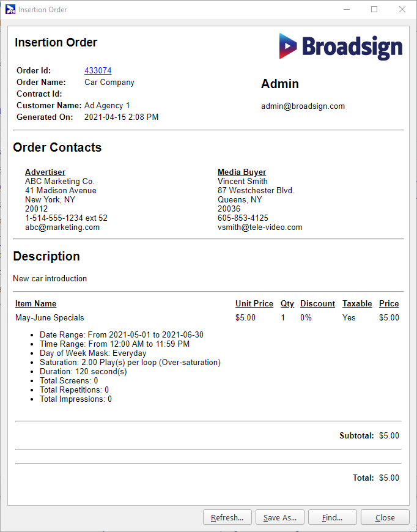This screenshot has width=417, height=532.
Task: Minimize the Insertion Order window
Action: (x=346, y=10)
